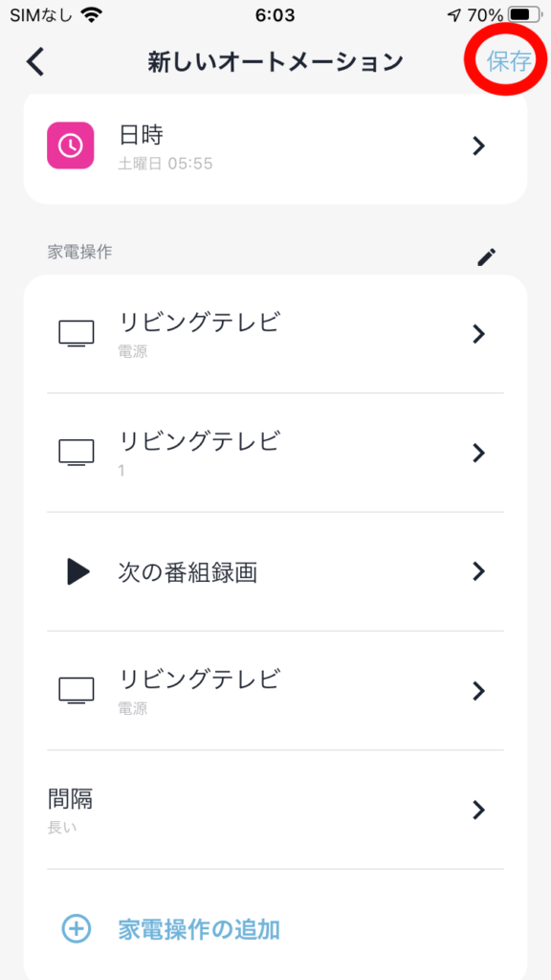Tap TV icon of last リビングテレビ 電源 row
Screen dimensions: 551x980
(x=77, y=691)
